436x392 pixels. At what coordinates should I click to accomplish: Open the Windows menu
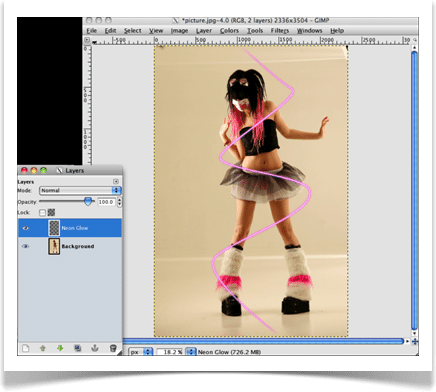(309, 31)
